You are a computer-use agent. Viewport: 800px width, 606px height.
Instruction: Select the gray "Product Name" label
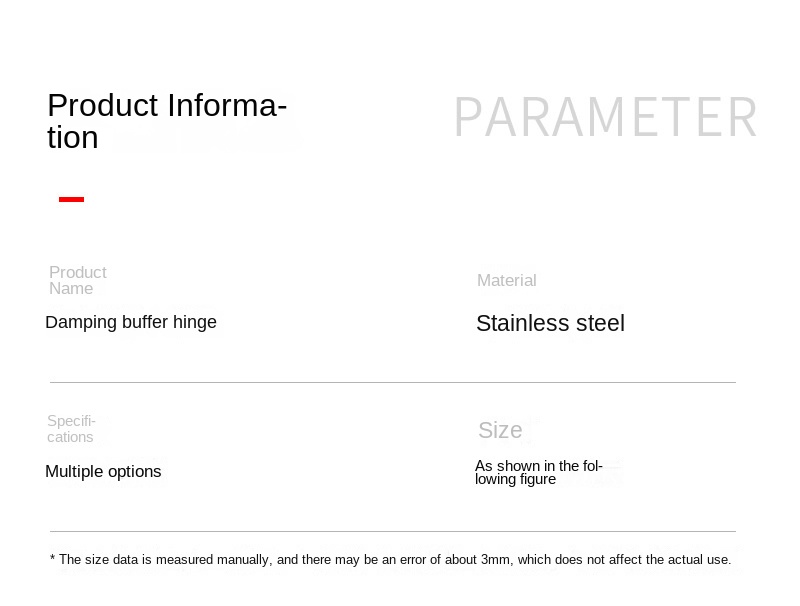[x=77, y=280]
